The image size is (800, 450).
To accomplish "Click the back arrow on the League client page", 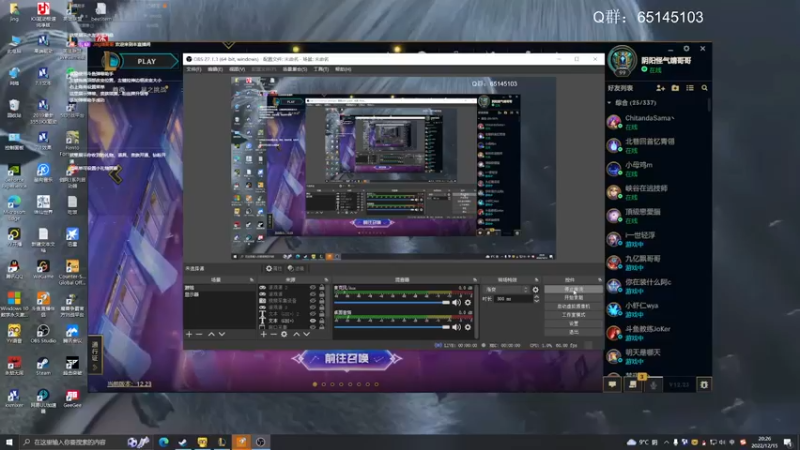I will (x=115, y=175).
